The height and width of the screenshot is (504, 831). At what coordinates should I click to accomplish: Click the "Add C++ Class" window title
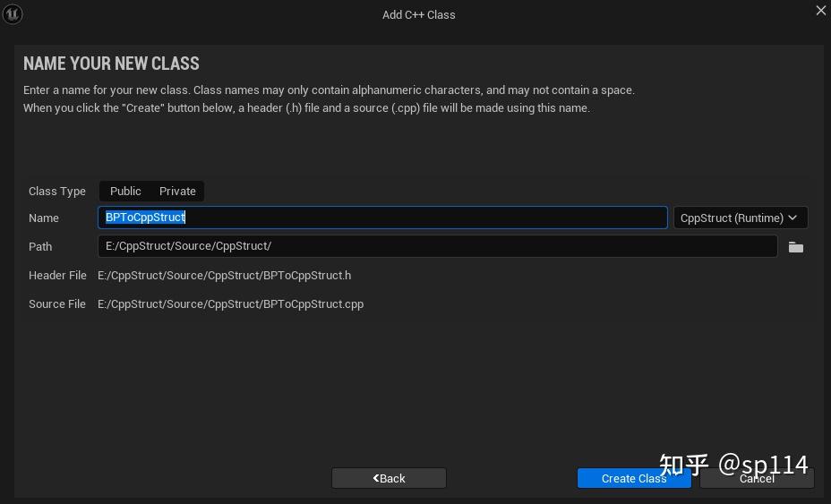pyautogui.click(x=418, y=14)
